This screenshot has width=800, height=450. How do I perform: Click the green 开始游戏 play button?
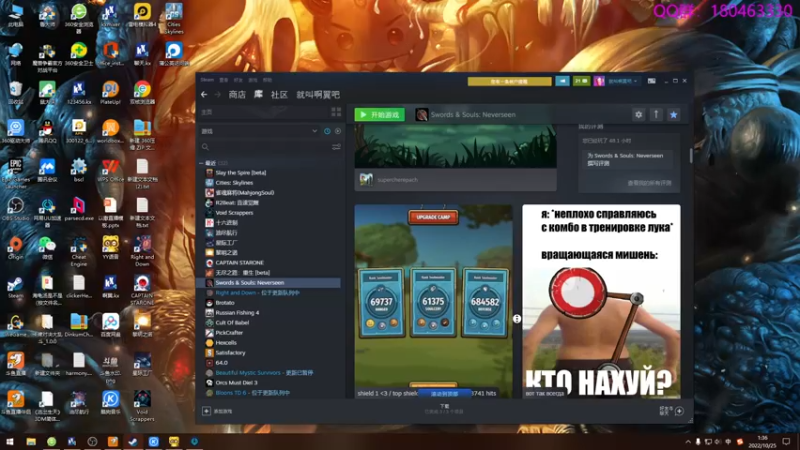pyautogui.click(x=380, y=115)
